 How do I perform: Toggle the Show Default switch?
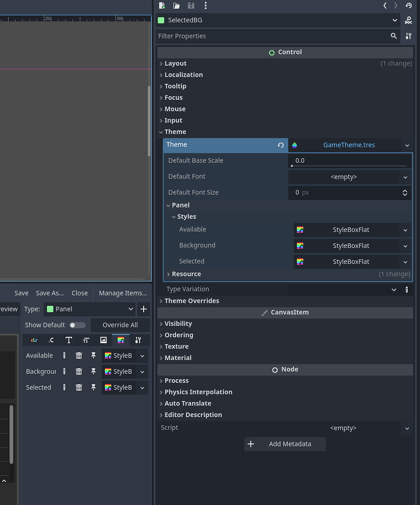tap(77, 325)
